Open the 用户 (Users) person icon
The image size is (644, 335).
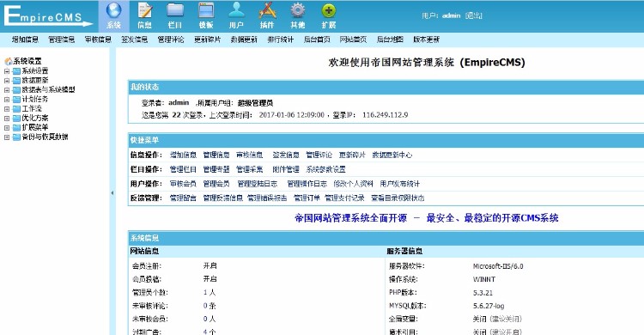pos(237,15)
